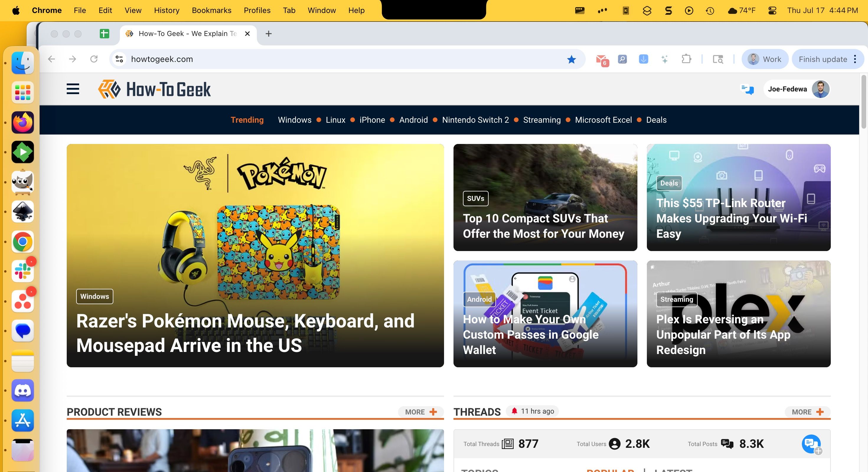Click the page vertical scrollbar
The width and height of the screenshot is (868, 472).
pyautogui.click(x=863, y=102)
